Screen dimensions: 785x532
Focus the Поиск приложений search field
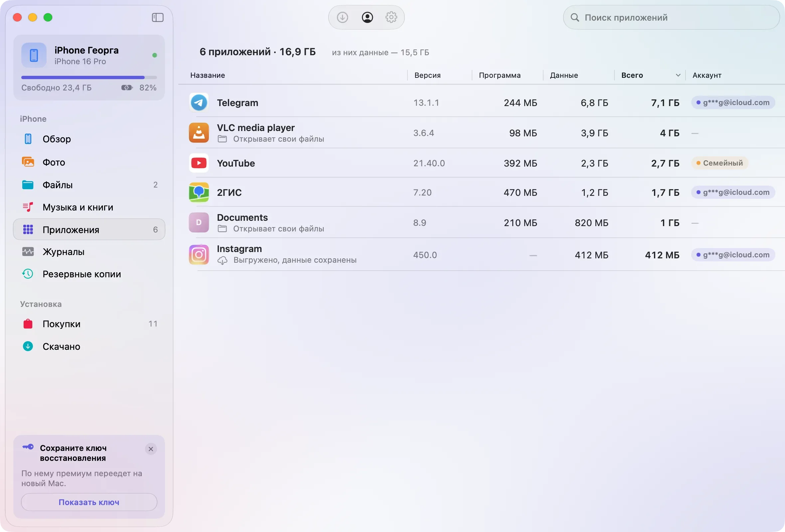click(671, 17)
